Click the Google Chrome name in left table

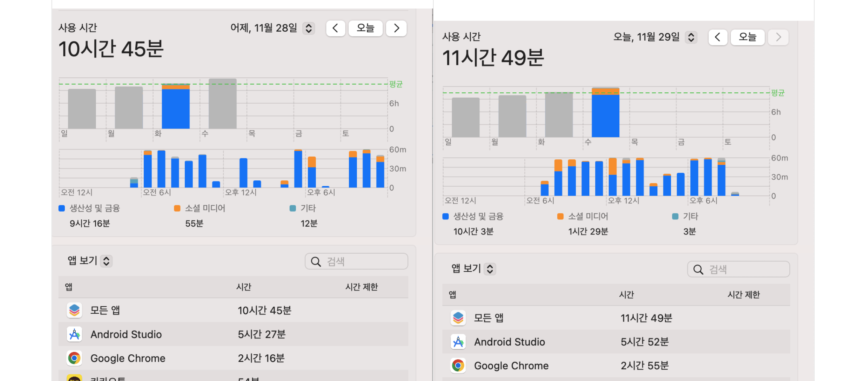128,358
